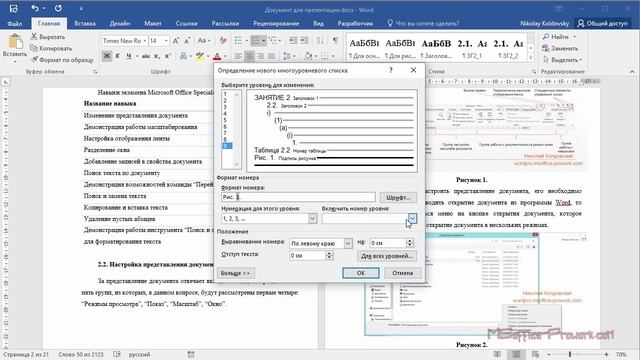Switch to the Вставка tab

click(x=85, y=23)
